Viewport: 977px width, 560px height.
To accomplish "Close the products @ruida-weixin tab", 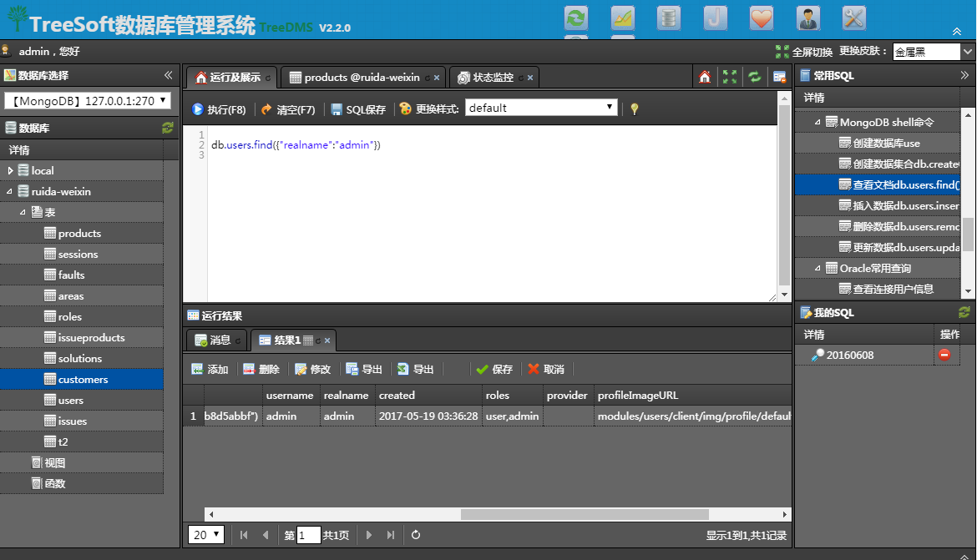I will (x=437, y=78).
